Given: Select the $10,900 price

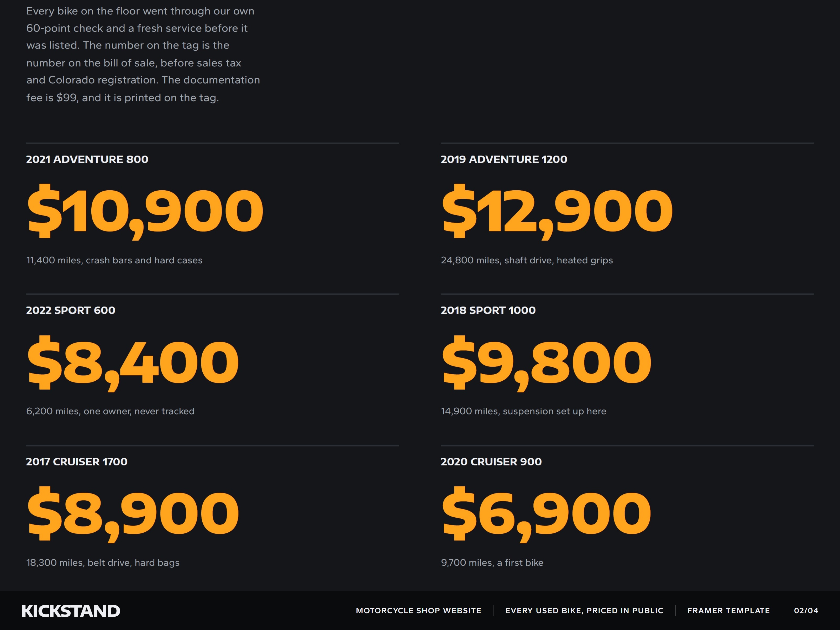Looking at the screenshot, I should pyautogui.click(x=145, y=212).
